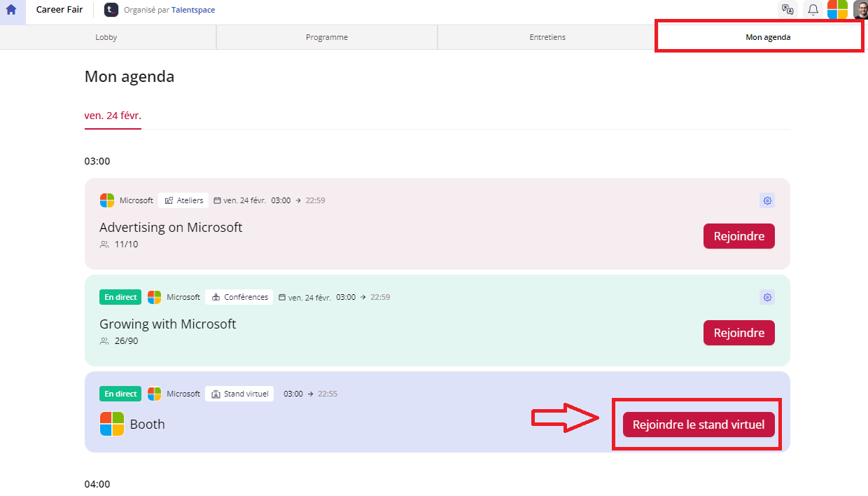This screenshot has height=496, width=868.
Task: Click Microsoft label on Booth card
Action: point(183,394)
